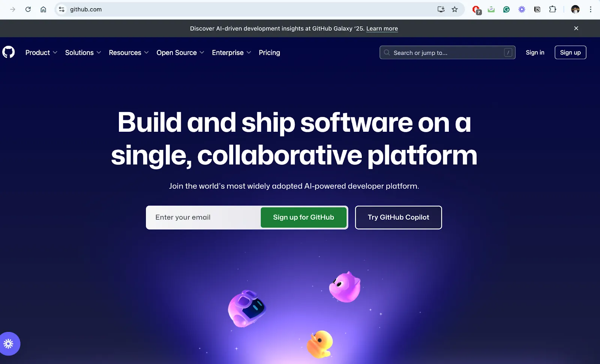This screenshot has height=364, width=600.
Task: Click the Sign up button in header
Action: pyautogui.click(x=570, y=52)
